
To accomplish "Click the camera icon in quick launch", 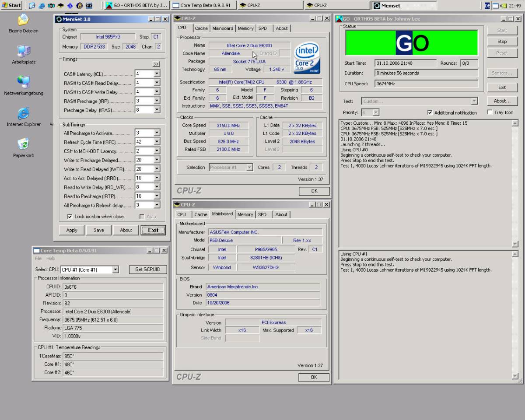I will pyautogui.click(x=51, y=6).
